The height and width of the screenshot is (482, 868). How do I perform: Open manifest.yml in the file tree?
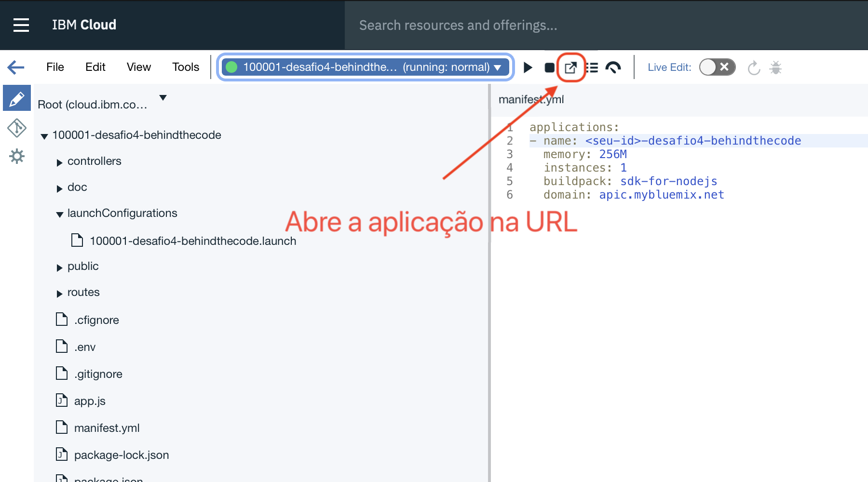[107, 428]
